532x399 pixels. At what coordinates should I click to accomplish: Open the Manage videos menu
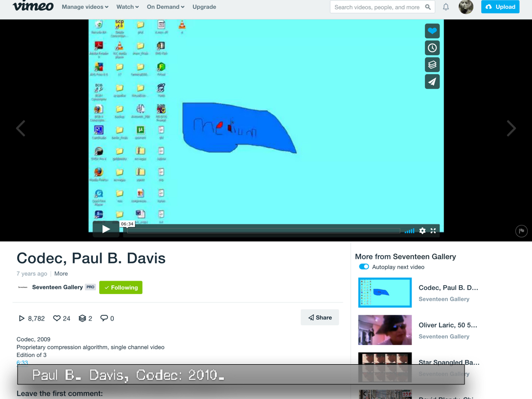tap(85, 7)
